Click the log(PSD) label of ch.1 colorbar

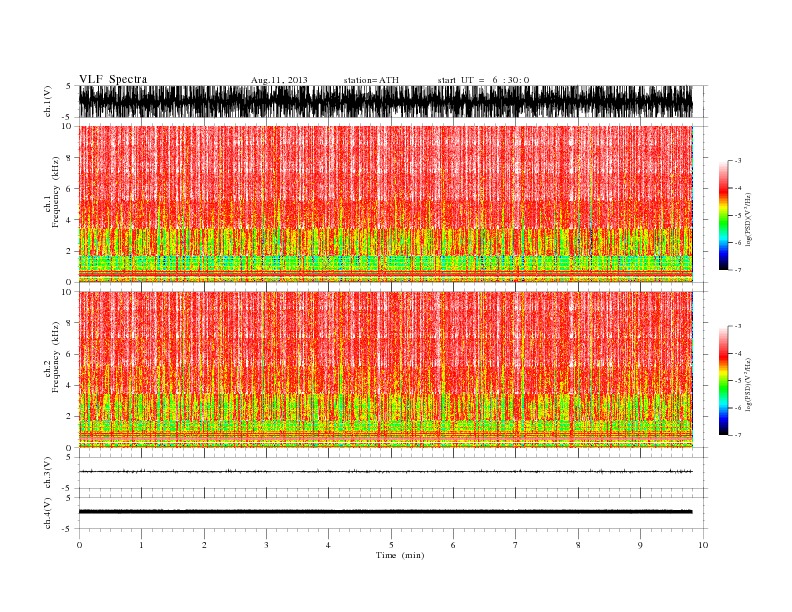(x=749, y=219)
